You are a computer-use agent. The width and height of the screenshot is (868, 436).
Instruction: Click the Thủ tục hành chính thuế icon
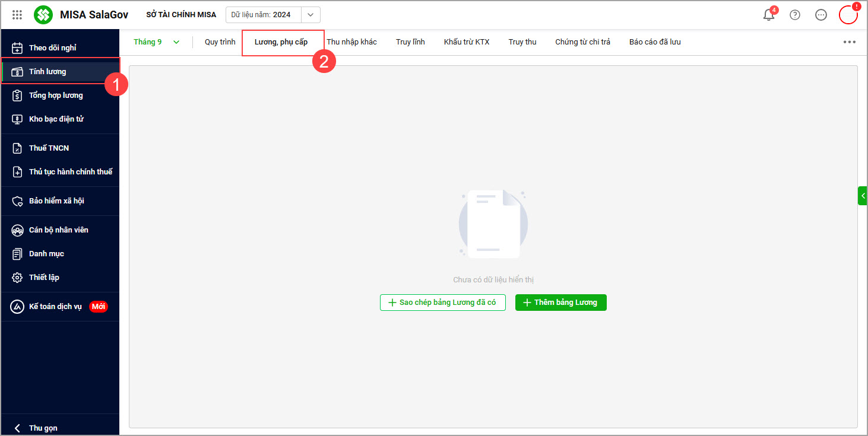click(x=18, y=171)
